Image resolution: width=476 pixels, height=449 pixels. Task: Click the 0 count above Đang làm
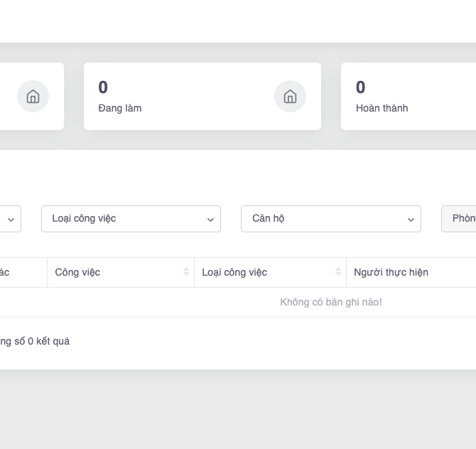103,87
